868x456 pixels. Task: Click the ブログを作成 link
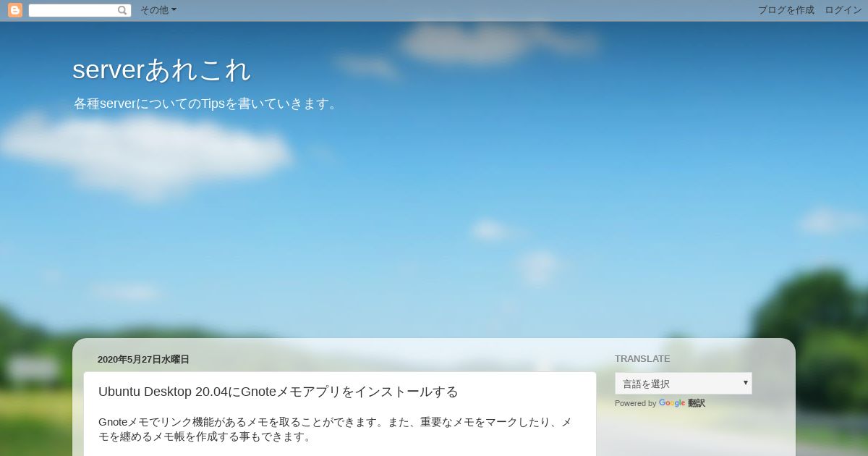pyautogui.click(x=786, y=10)
